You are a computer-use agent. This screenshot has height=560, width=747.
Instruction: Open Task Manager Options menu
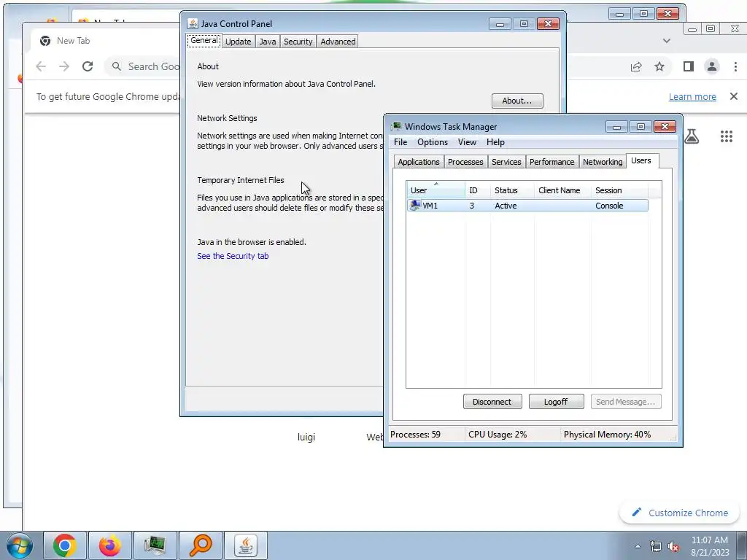(x=433, y=142)
